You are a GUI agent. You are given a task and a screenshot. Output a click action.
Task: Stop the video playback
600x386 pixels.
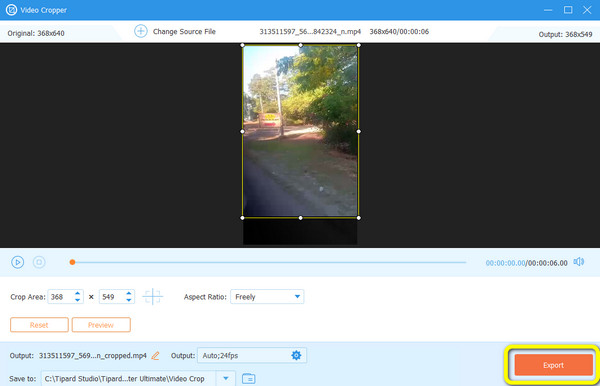click(x=39, y=262)
